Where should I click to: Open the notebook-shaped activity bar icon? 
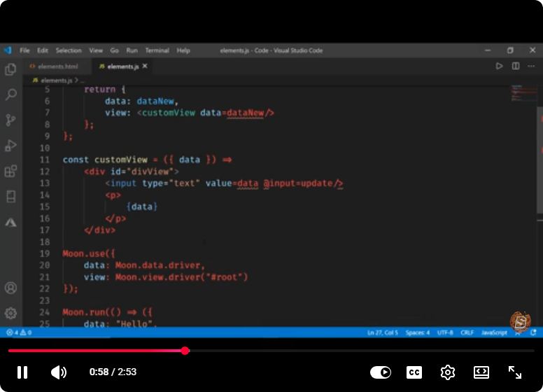tap(10, 196)
